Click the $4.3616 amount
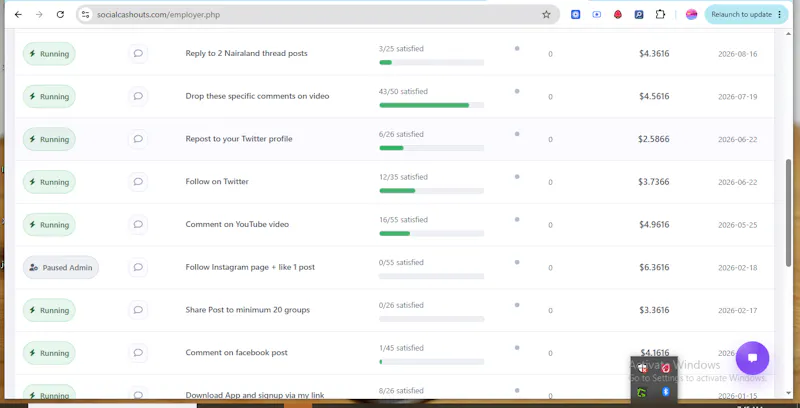The height and width of the screenshot is (408, 800). 654,54
